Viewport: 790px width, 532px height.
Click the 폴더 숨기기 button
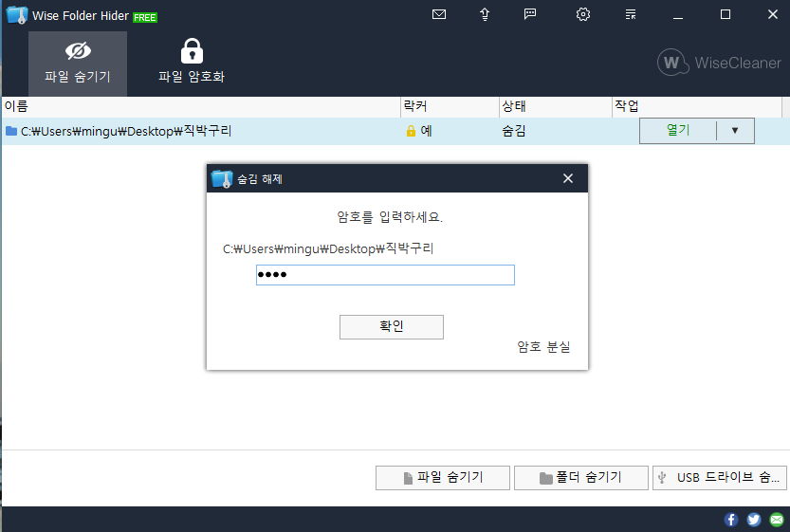pos(581,478)
